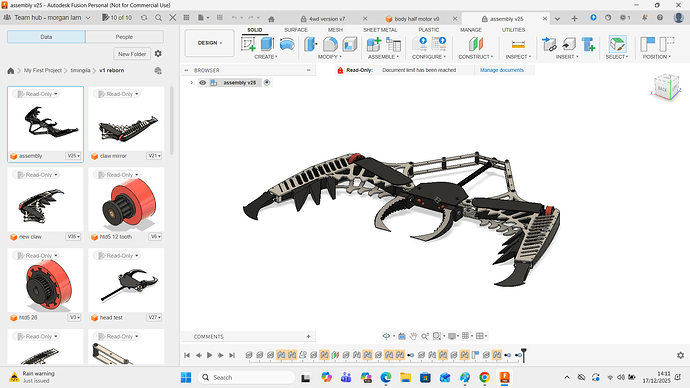Click the Configure parameters icon

tap(420, 44)
